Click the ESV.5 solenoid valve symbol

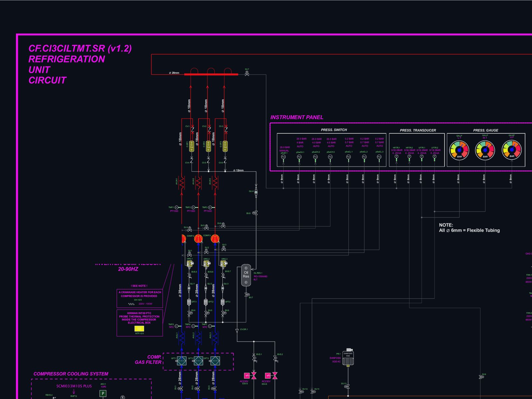[251, 376]
